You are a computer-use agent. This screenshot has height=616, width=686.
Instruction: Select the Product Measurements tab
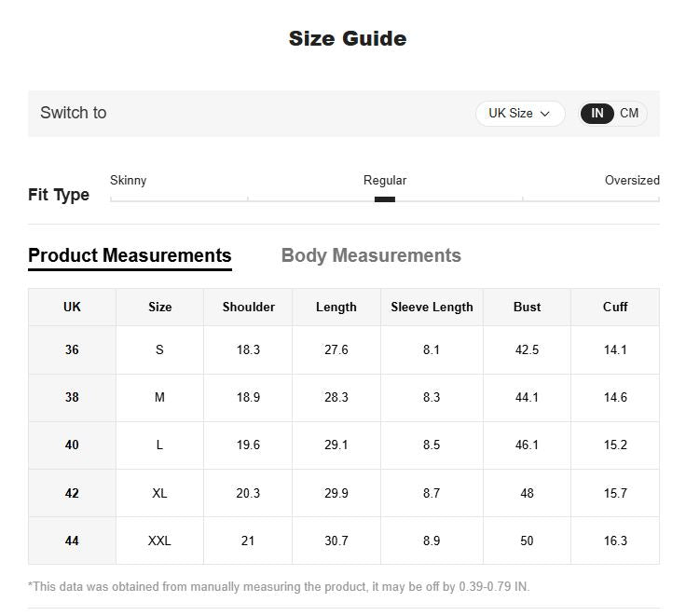click(130, 255)
